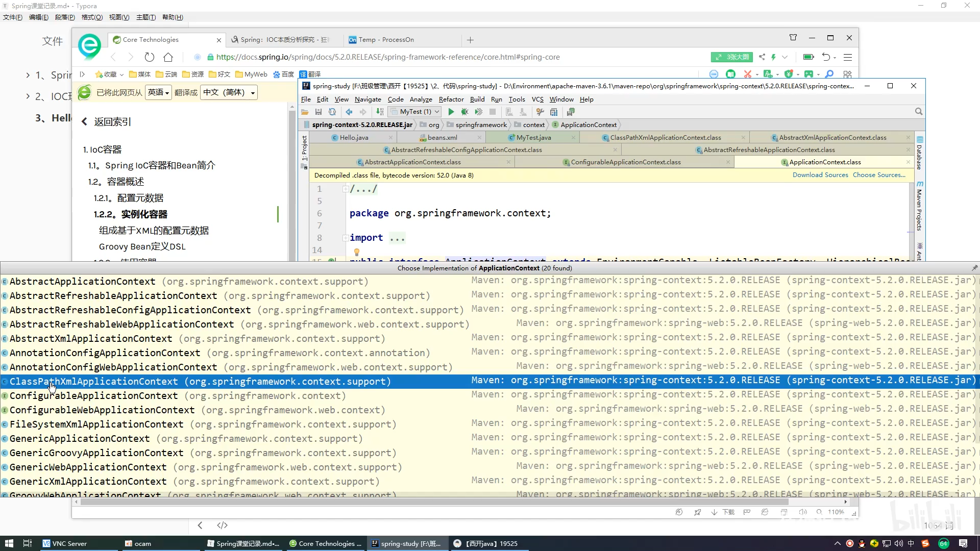The height and width of the screenshot is (551, 980).
Task: Click the browser share icon
Action: (x=762, y=57)
